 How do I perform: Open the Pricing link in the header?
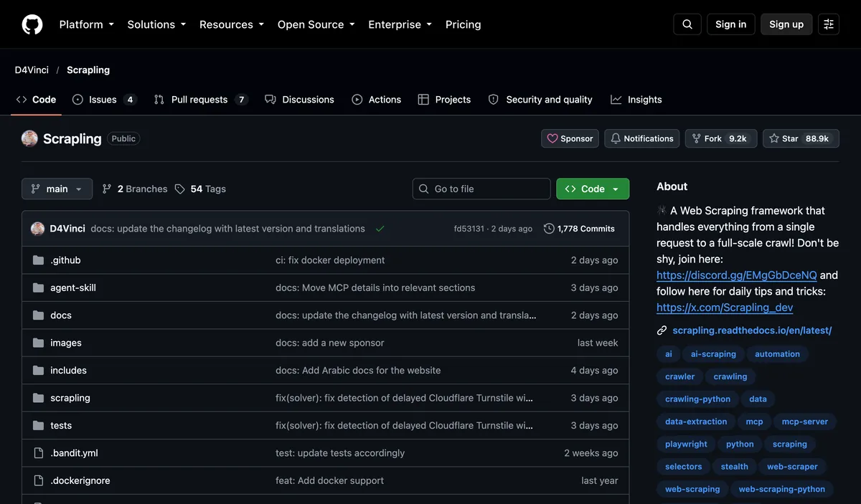(x=464, y=24)
